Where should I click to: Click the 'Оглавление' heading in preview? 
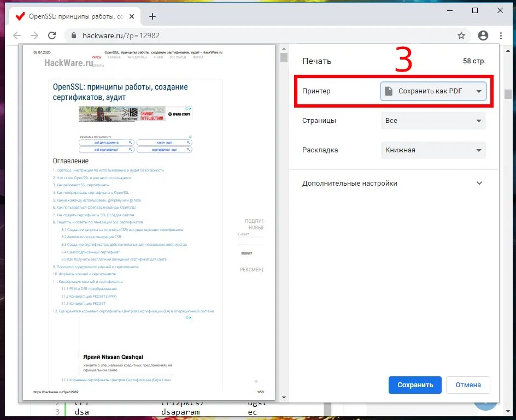[x=71, y=161]
